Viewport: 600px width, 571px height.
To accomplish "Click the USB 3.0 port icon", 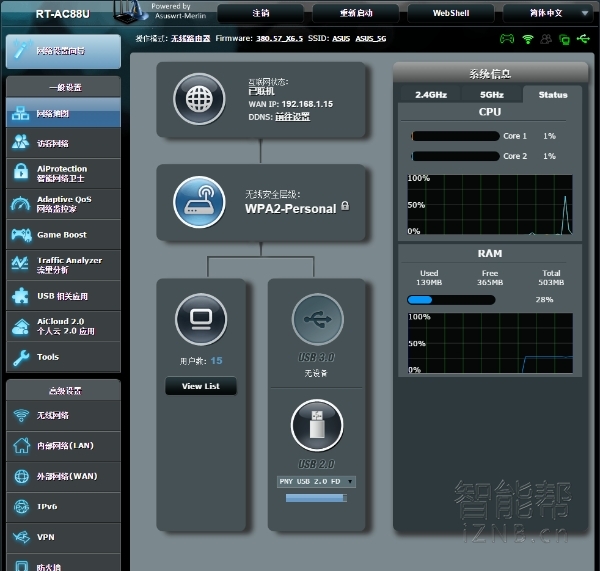I will 316,319.
